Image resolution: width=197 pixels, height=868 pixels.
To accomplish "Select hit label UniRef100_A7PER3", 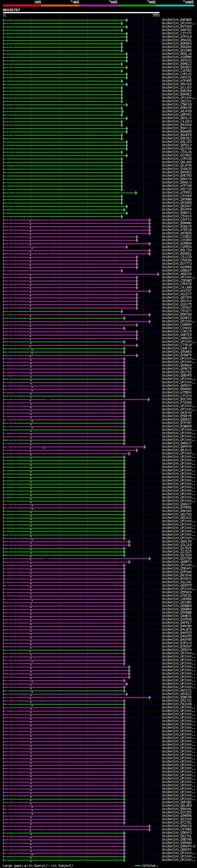I will [177, 193].
